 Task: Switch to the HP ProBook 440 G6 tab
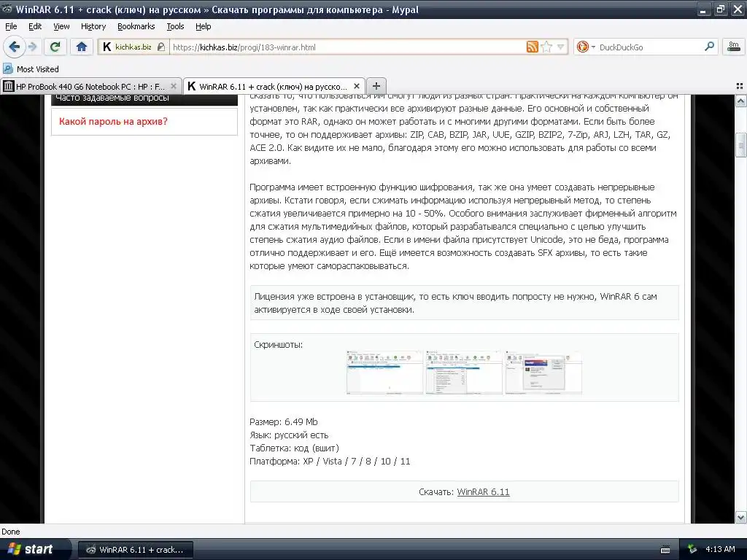(90, 86)
